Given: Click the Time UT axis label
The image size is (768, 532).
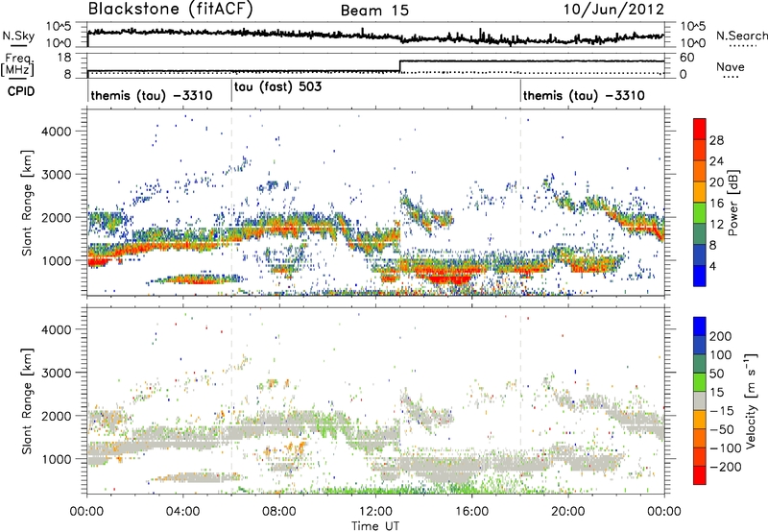Looking at the screenshot, I should tap(375, 526).
